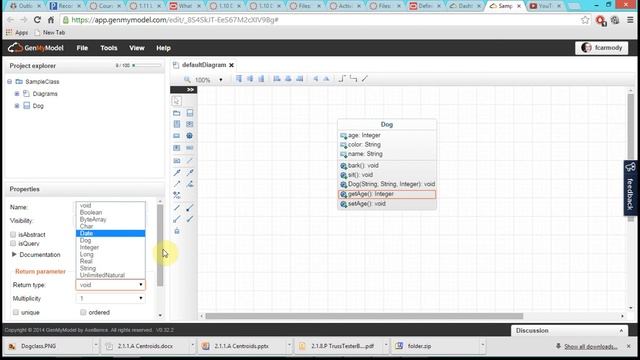Screen dimensions: 640x360
Task: Expand the Discussion panel
Action: [x=569, y=331]
